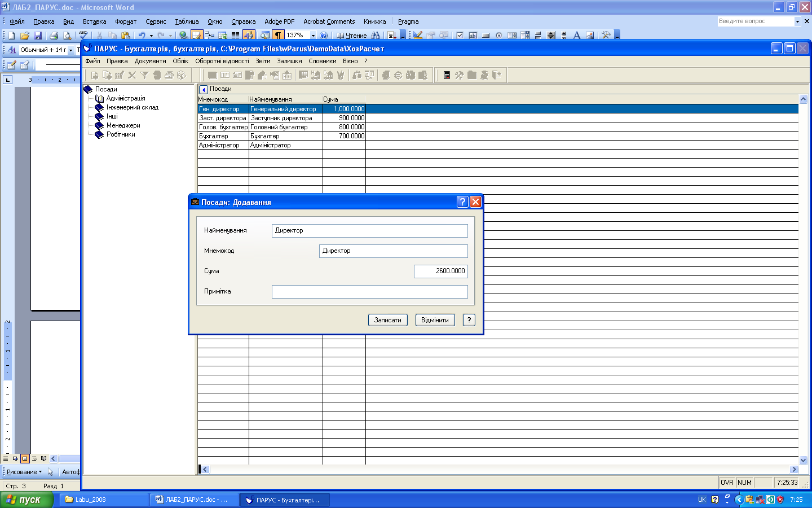This screenshot has height=508, width=812.
Task: Switch to Word's Print Layout view button
Action: coord(25,458)
